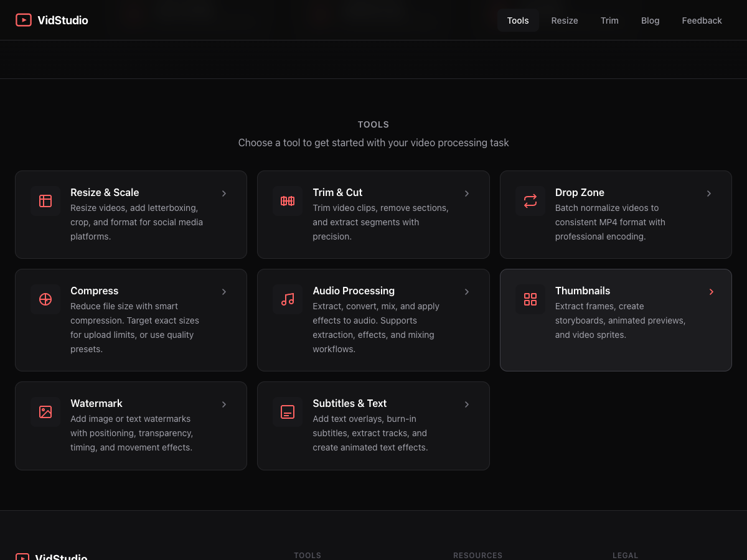Viewport: 747px width, 560px height.
Task: Expand the Trim & Cut card chevron
Action: click(x=467, y=194)
